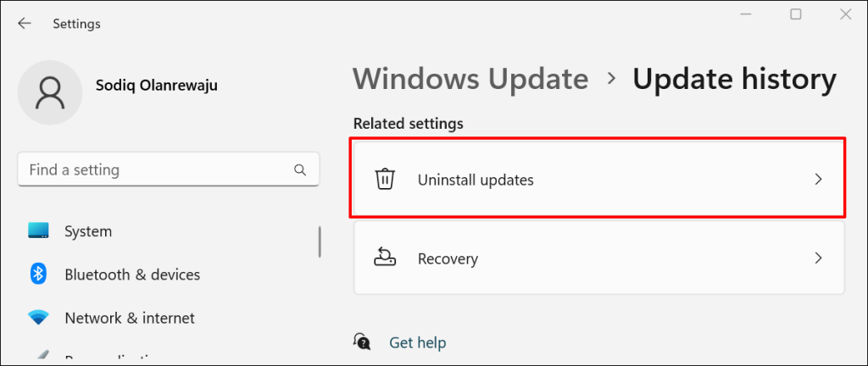Expand the Recovery chevron arrow
Viewport: 868px width, 366px height.
(818, 258)
